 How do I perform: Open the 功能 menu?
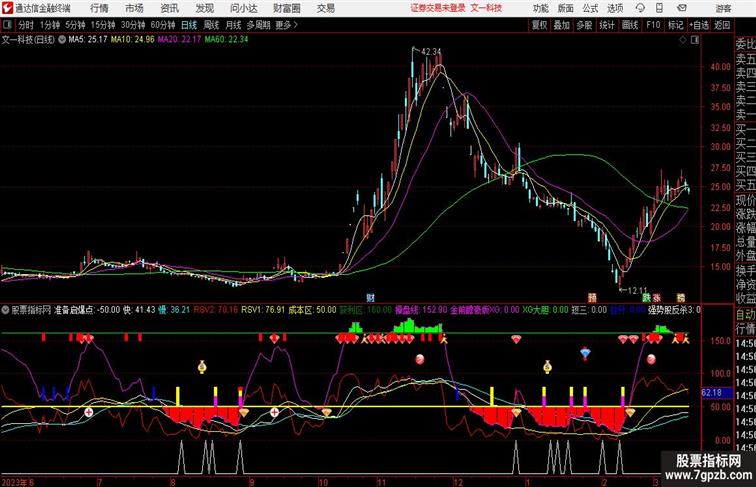pyautogui.click(x=540, y=8)
